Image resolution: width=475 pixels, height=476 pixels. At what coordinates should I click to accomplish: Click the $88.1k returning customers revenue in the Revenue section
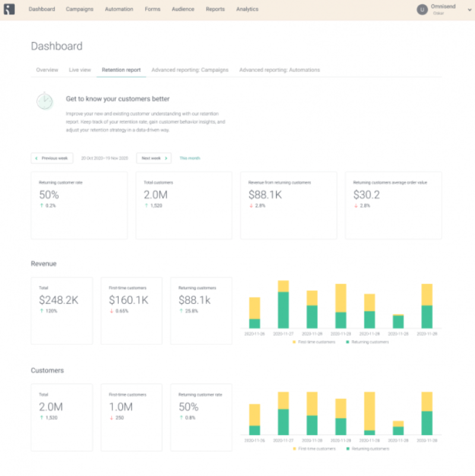194,300
